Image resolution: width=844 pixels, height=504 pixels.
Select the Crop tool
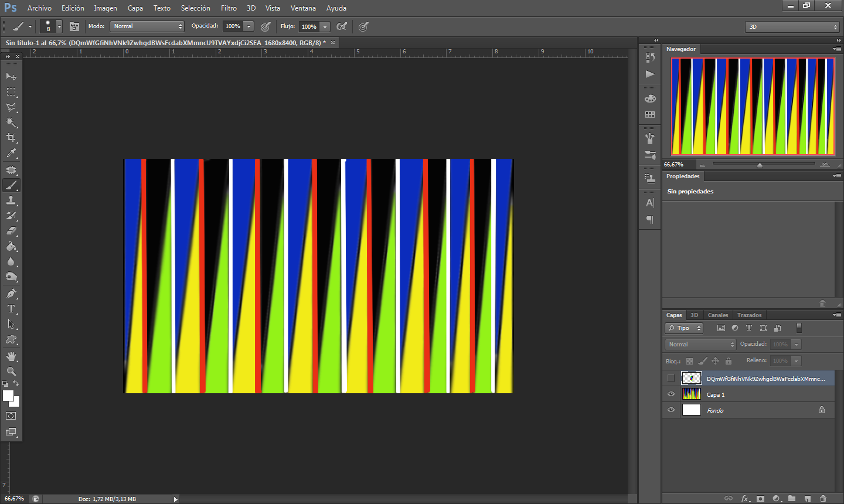tap(11, 138)
